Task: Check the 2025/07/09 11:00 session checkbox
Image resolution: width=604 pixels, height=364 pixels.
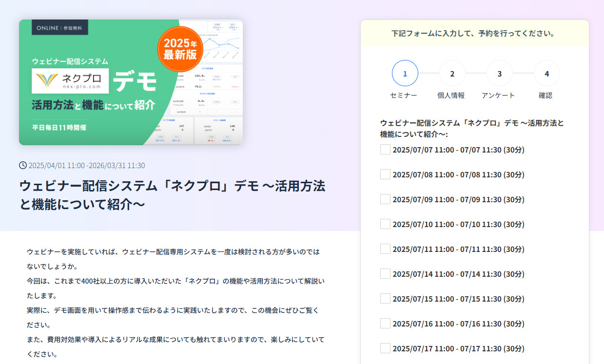Action: (385, 199)
